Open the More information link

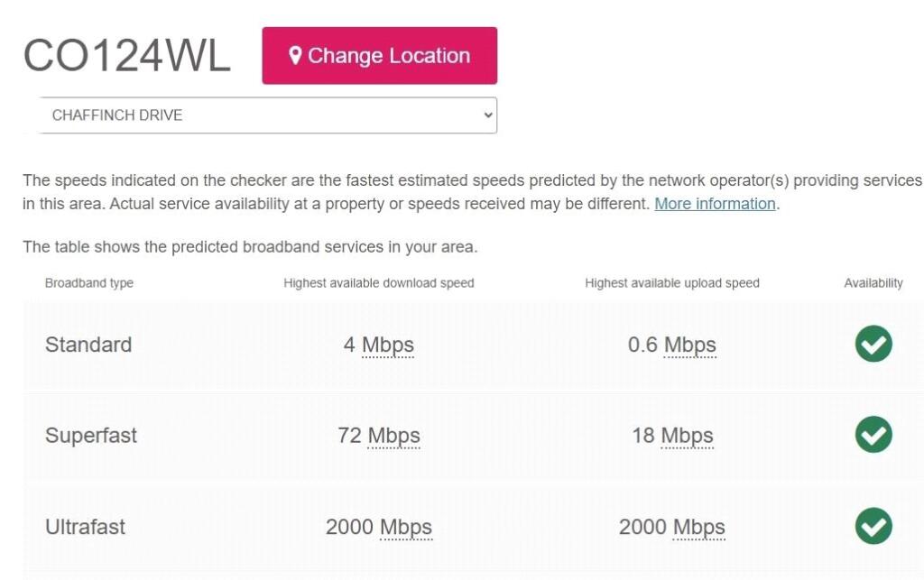point(715,204)
